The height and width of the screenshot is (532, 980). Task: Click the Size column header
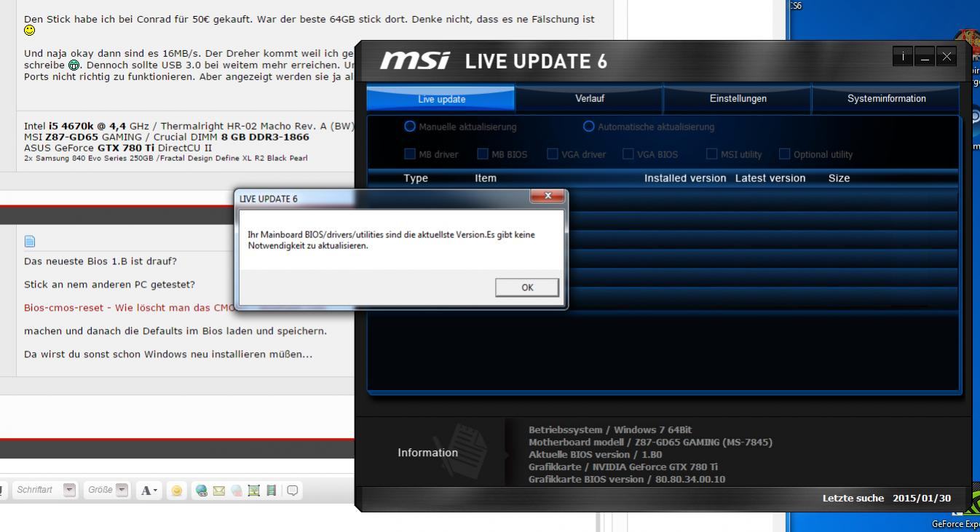(839, 178)
